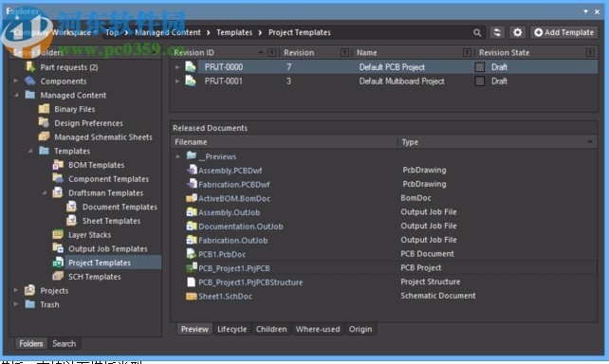Click the Add Template button
The image size is (609, 364).
(x=564, y=32)
